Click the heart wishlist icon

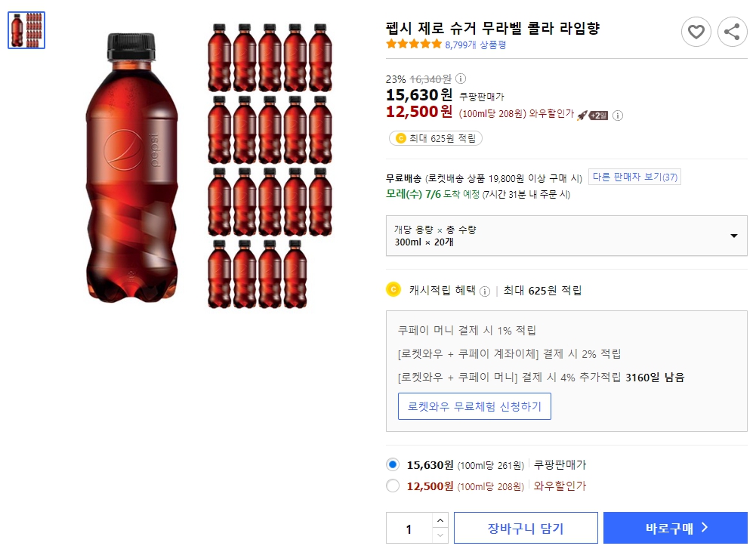click(x=696, y=32)
